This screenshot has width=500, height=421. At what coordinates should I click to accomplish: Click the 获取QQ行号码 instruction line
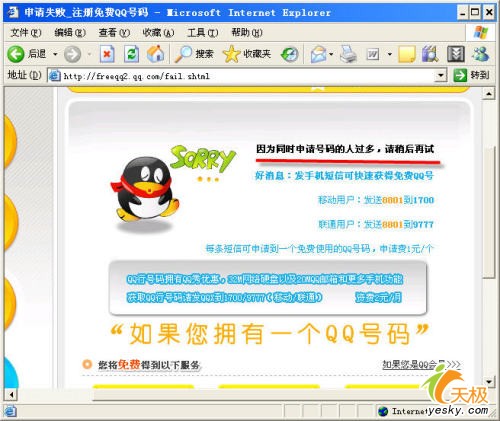click(x=224, y=297)
